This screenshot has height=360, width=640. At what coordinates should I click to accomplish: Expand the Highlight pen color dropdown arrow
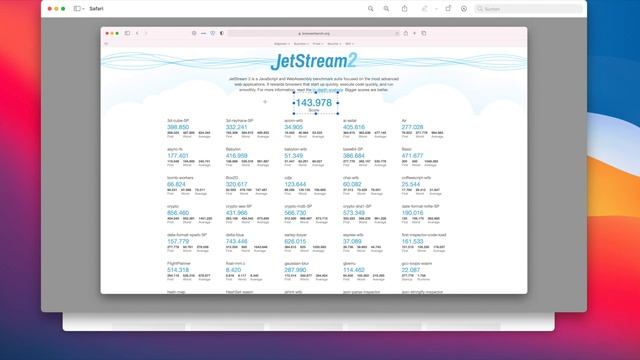[436, 9]
